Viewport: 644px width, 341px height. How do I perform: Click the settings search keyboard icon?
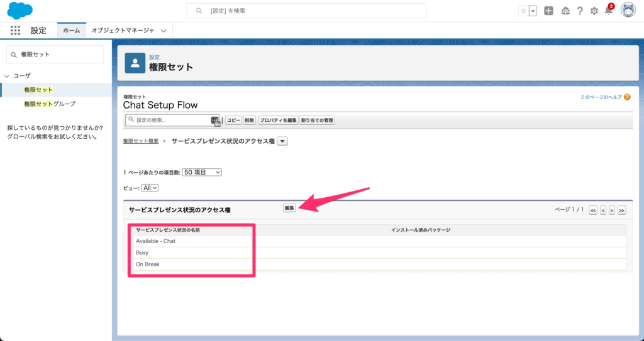coord(216,121)
